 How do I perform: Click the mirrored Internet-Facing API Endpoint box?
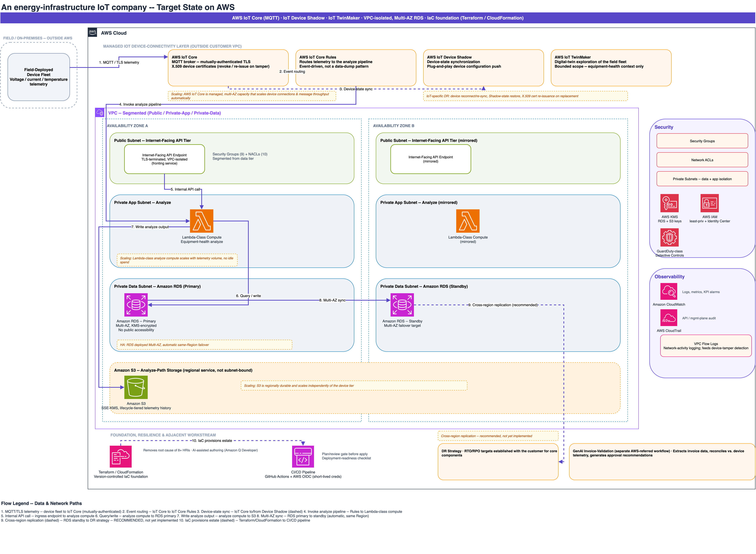pyautogui.click(x=431, y=159)
